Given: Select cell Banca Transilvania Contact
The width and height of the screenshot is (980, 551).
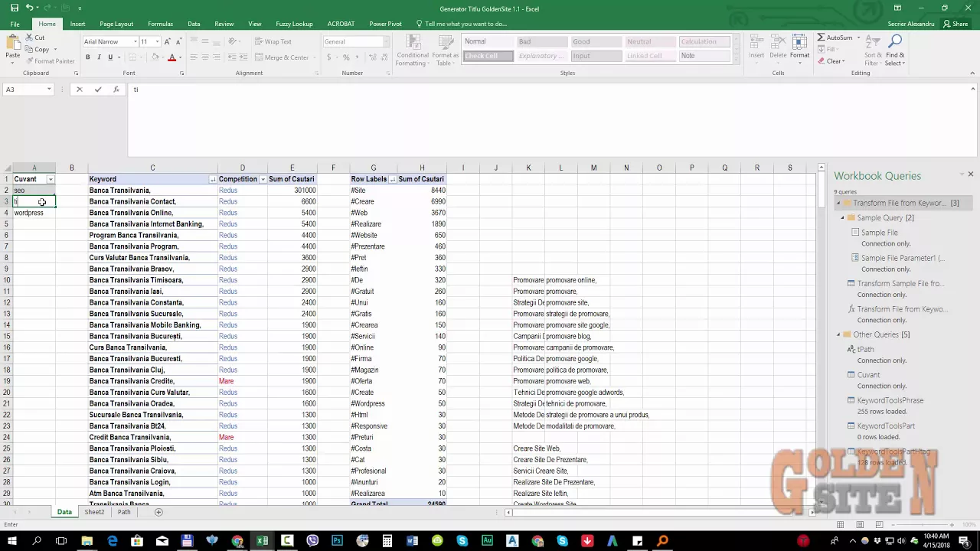Looking at the screenshot, I should pos(152,201).
